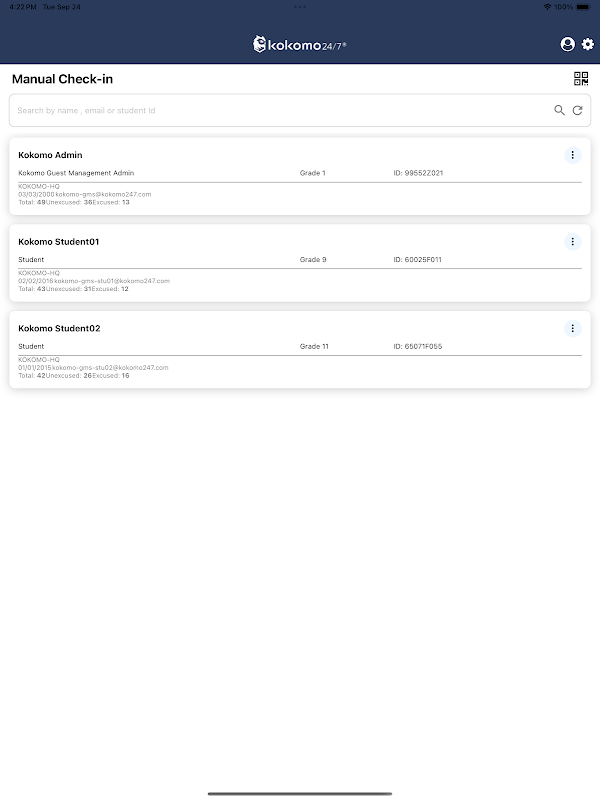The image size is (600, 800).
Task: Click Grade 11 label
Action: [314, 346]
